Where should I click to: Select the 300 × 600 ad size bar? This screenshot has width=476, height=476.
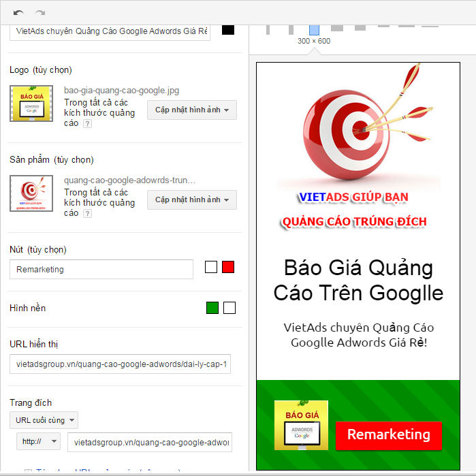click(x=314, y=29)
